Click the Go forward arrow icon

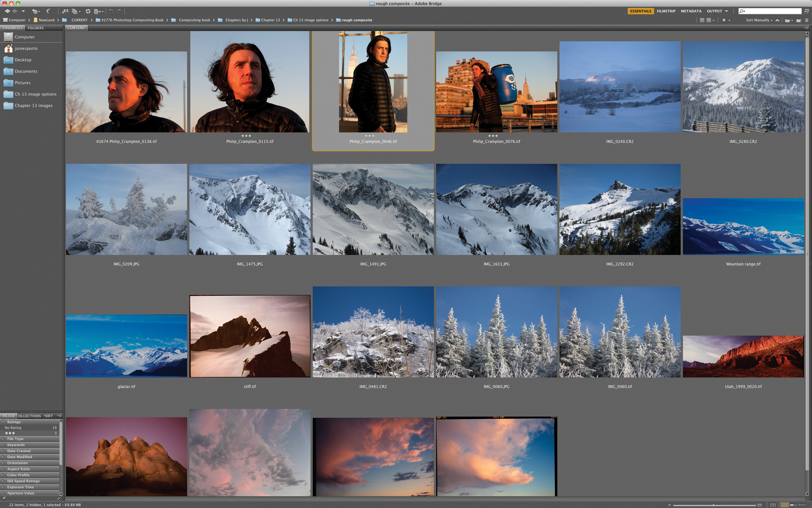(x=15, y=11)
